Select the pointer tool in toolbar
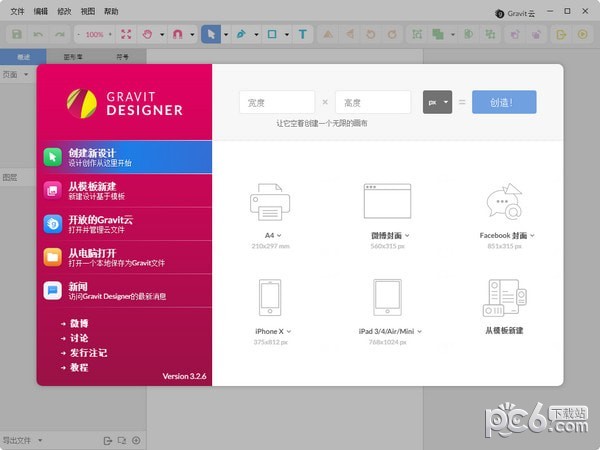 tap(209, 34)
